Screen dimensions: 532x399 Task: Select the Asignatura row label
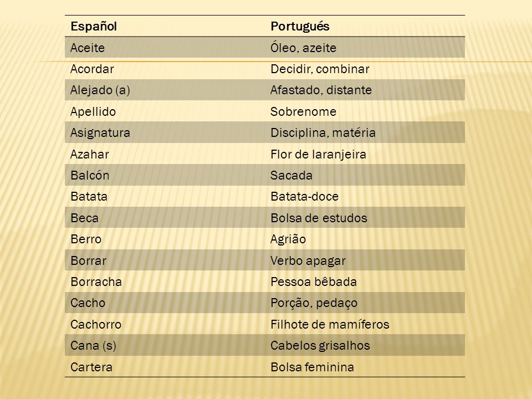100,132
